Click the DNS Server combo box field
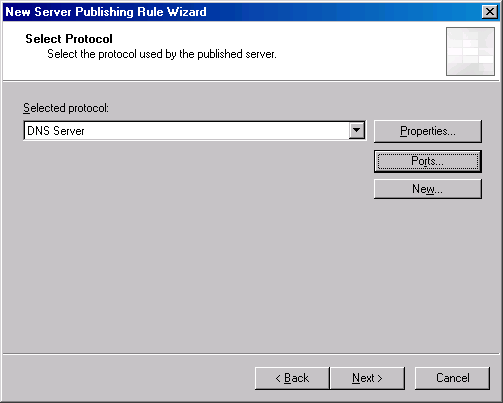The width and height of the screenshot is (503, 403). pos(194,130)
